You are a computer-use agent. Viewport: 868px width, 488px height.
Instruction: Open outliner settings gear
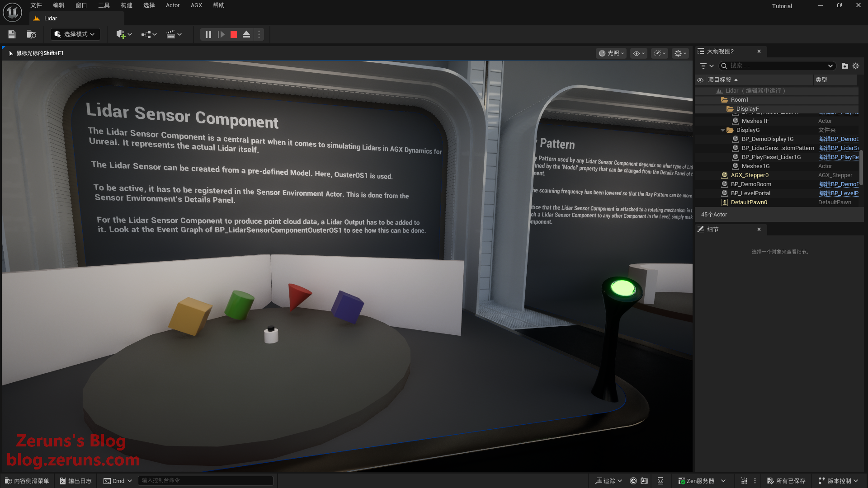click(856, 66)
